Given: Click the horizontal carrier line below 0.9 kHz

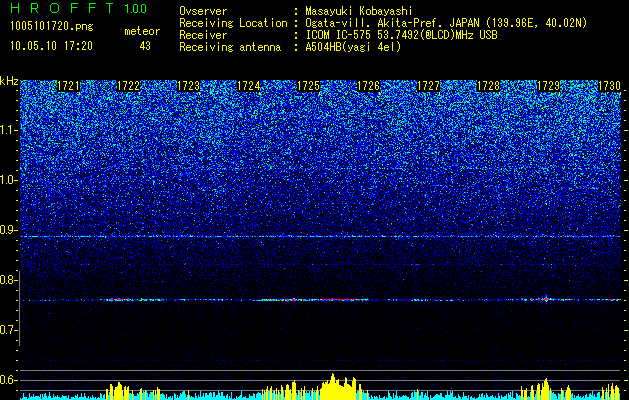Looking at the screenshot, I should (320, 237).
